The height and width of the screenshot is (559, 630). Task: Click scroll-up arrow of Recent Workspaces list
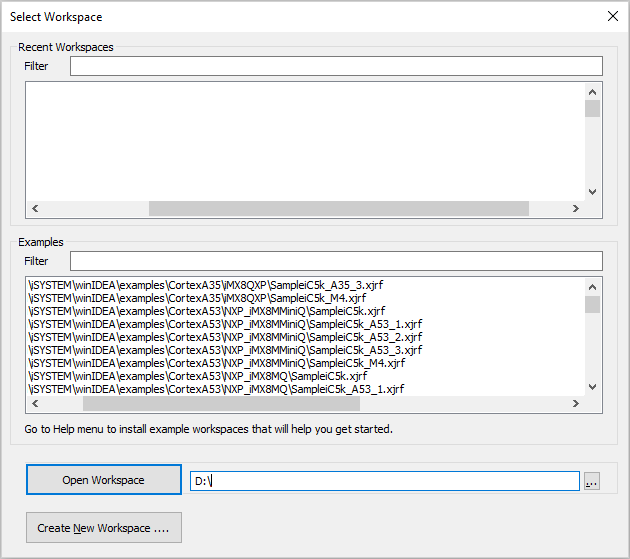[592, 90]
